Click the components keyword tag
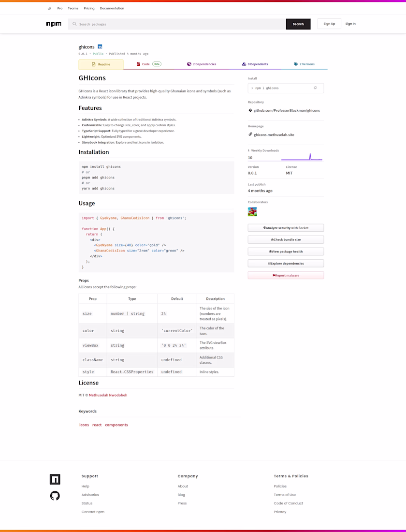Viewport: 406px width, 532px height. tap(116, 425)
